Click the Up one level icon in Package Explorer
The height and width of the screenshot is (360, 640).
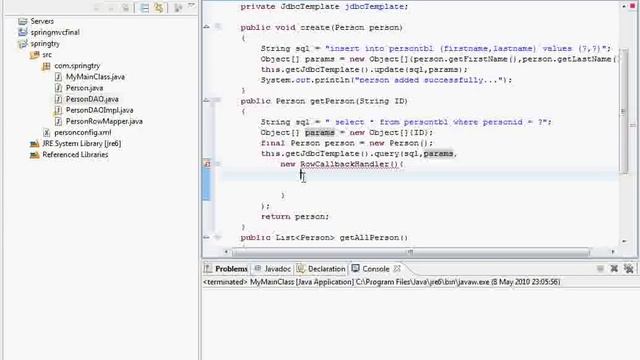click(x=126, y=8)
